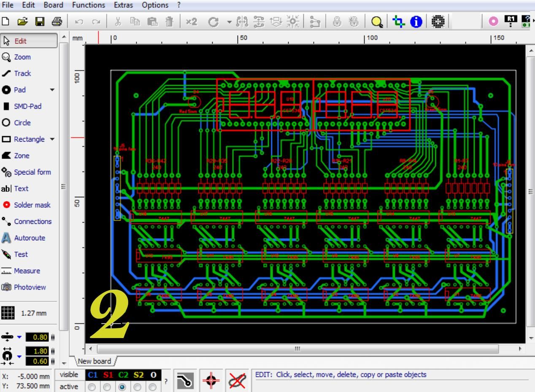Open the track width preset dropdown

(19, 337)
